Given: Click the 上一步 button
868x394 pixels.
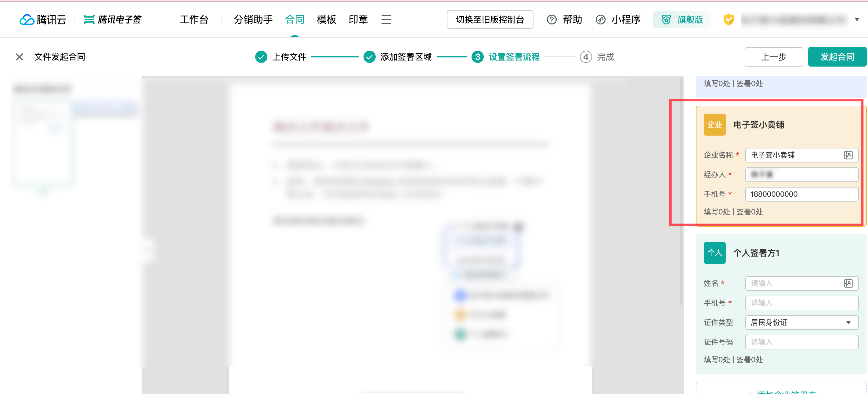Looking at the screenshot, I should click(774, 57).
